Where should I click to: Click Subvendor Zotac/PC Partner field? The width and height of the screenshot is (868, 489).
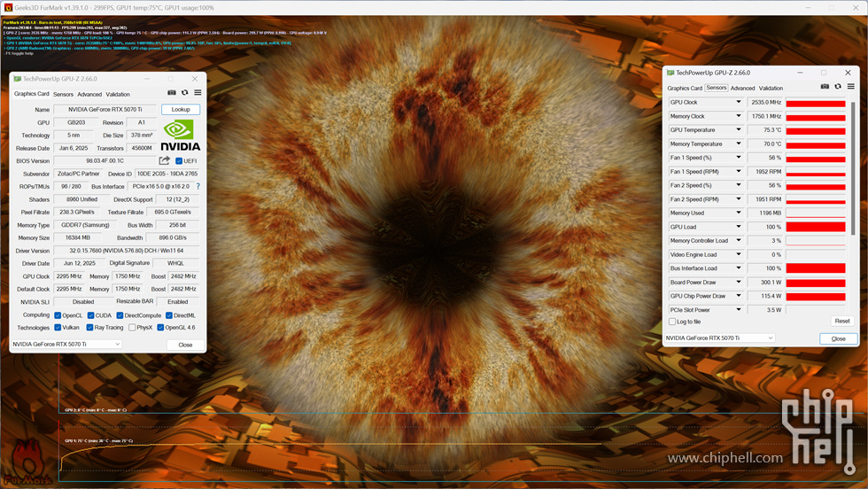79,174
